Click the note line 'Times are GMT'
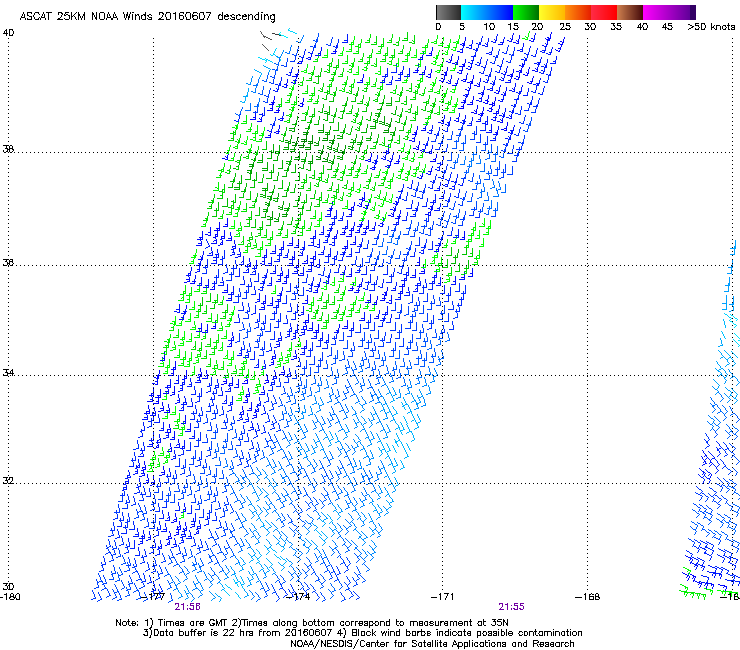Screen dimensions: 740x650 193,623
